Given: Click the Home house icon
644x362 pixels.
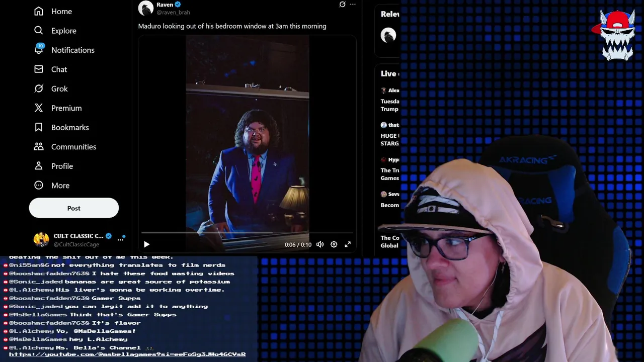Looking at the screenshot, I should [x=39, y=11].
